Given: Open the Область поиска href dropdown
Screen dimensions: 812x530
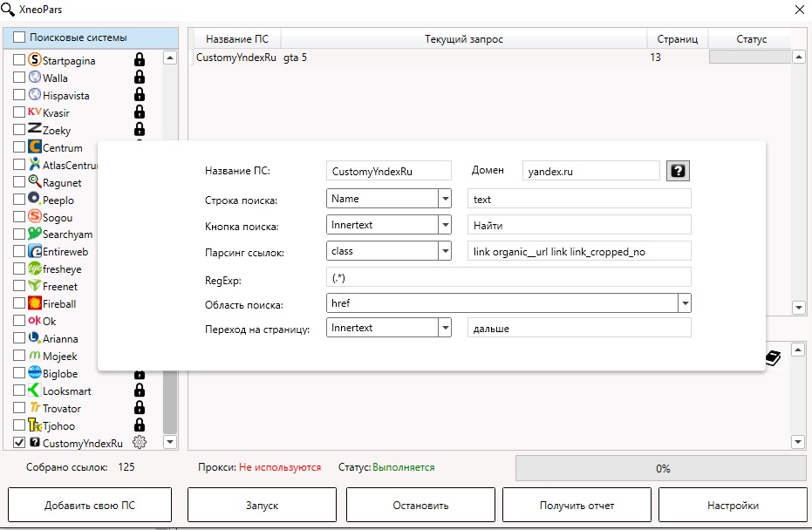Looking at the screenshot, I should pyautogui.click(x=685, y=303).
